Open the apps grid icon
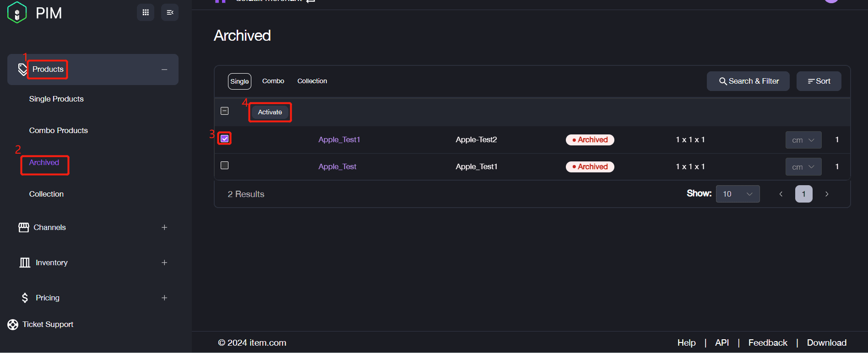The height and width of the screenshot is (353, 868). 146,12
